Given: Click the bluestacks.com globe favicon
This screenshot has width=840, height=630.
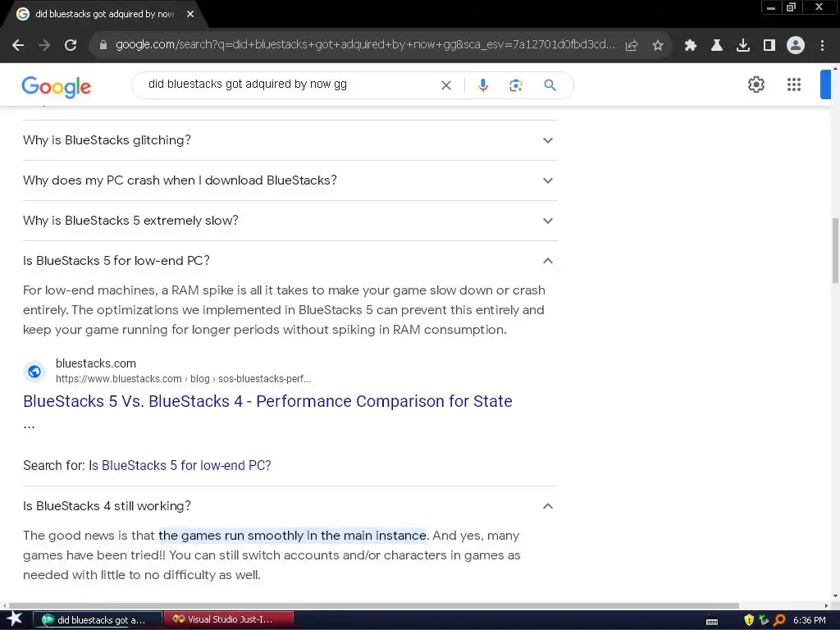Looking at the screenshot, I should pos(34,372).
